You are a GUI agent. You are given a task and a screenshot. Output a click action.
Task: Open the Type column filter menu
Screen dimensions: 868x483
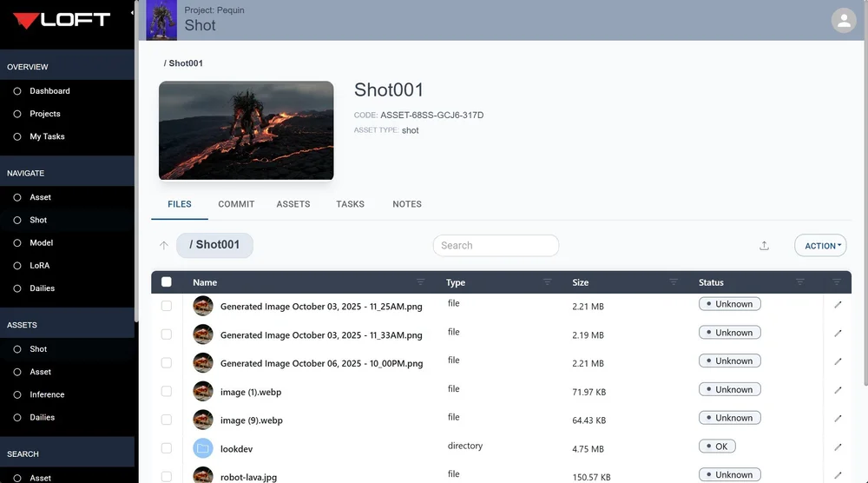(x=547, y=282)
